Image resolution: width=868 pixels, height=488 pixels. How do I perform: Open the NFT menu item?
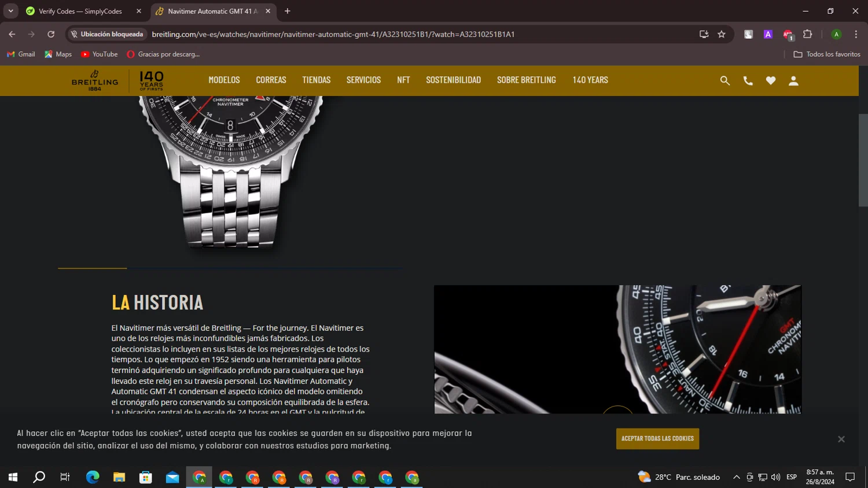coord(403,80)
